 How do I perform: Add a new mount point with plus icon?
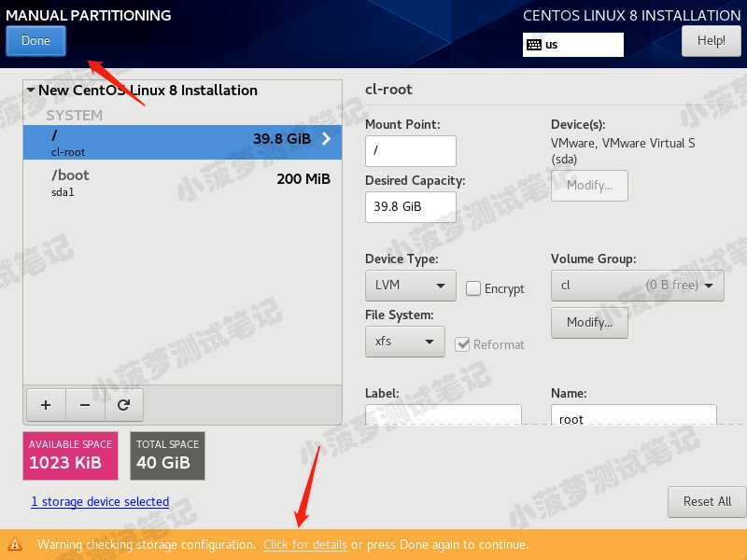pos(46,405)
